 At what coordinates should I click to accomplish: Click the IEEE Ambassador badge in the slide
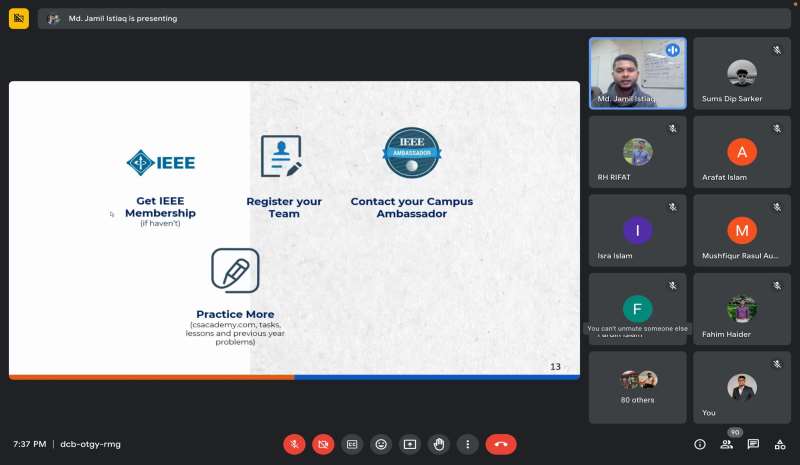tap(412, 152)
